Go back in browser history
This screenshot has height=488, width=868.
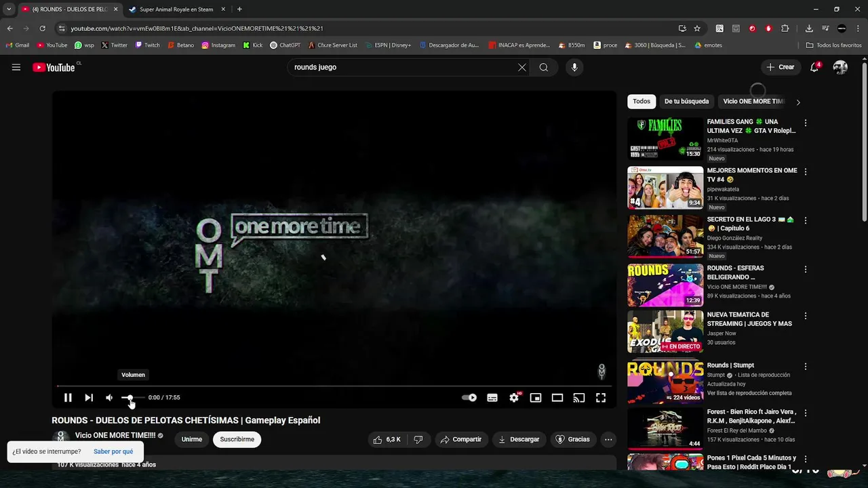point(9,28)
